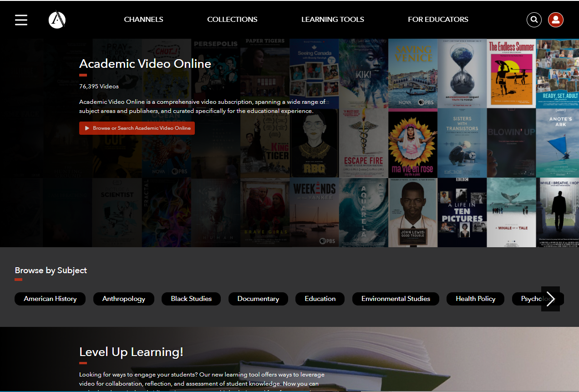Viewport: 579px width, 392px height.
Task: Filter by Documentary subject
Action: [258, 299]
